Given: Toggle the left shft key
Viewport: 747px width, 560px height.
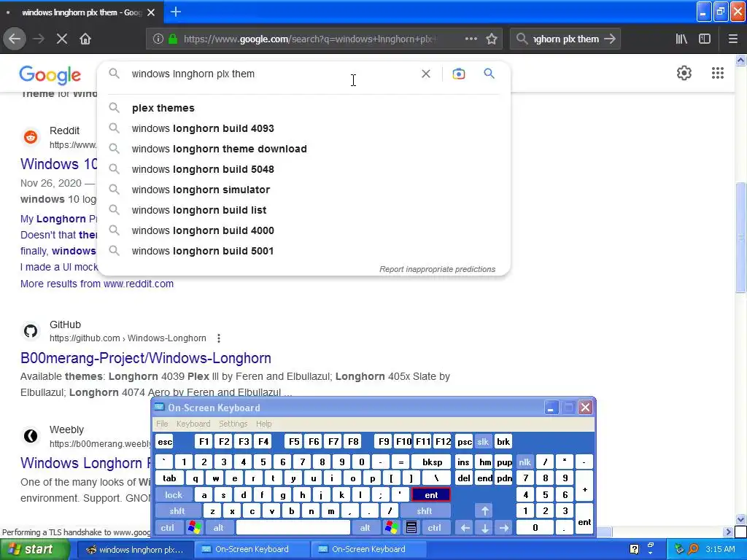Looking at the screenshot, I should tap(177, 511).
